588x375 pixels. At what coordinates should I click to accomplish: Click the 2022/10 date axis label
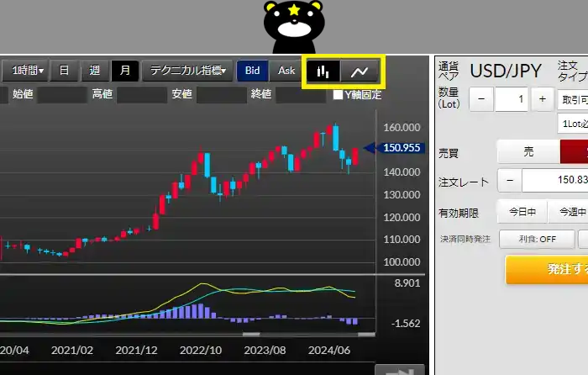(x=201, y=351)
